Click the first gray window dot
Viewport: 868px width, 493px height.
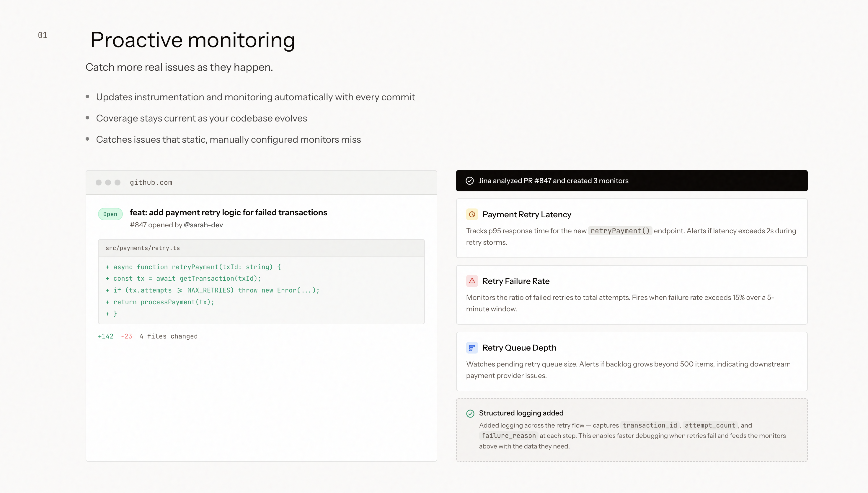coord(99,183)
